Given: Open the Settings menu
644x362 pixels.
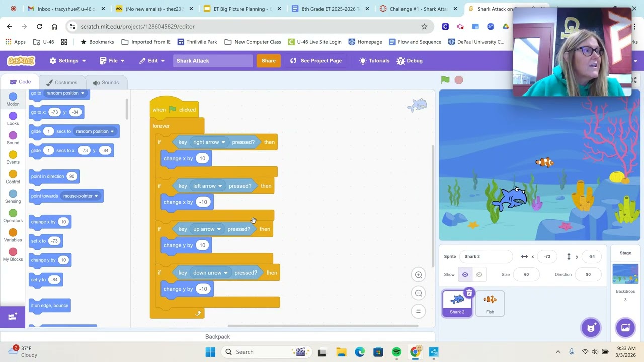Looking at the screenshot, I should point(68,61).
